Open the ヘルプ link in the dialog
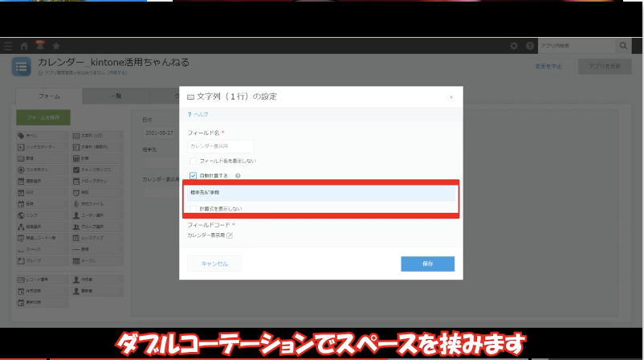 (198, 114)
